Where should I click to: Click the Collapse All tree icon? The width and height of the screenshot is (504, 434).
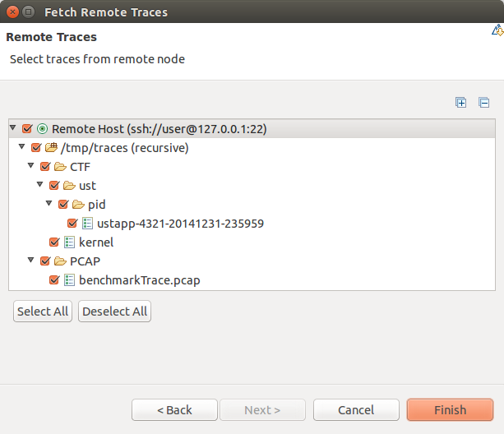tap(483, 103)
